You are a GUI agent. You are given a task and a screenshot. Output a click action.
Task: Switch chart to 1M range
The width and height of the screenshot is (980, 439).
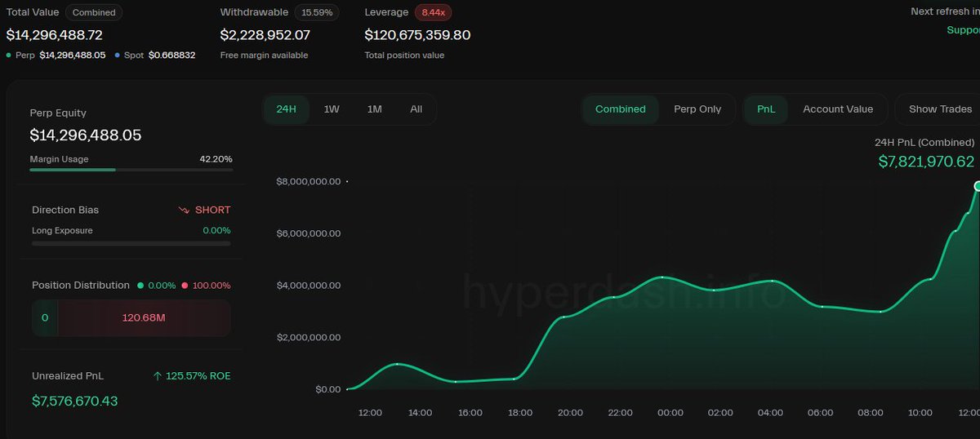374,109
